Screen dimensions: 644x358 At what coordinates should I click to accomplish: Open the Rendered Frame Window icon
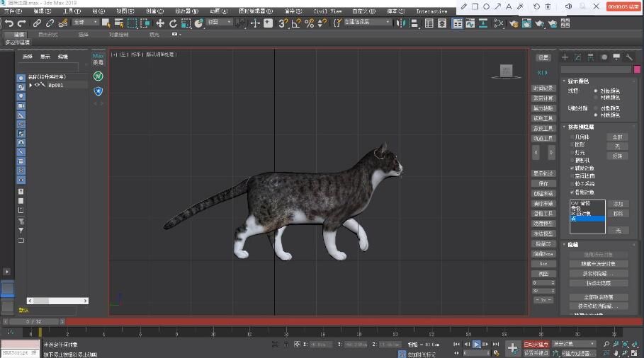point(526,23)
